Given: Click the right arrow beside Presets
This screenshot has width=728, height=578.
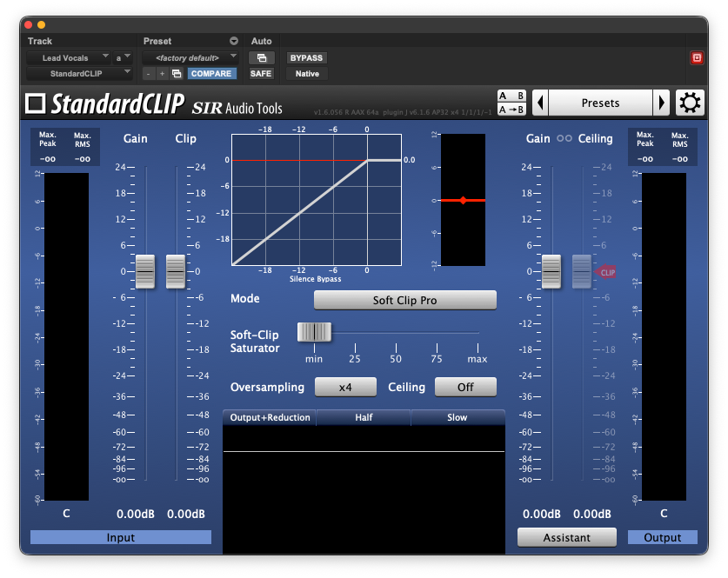Looking at the screenshot, I should point(662,102).
